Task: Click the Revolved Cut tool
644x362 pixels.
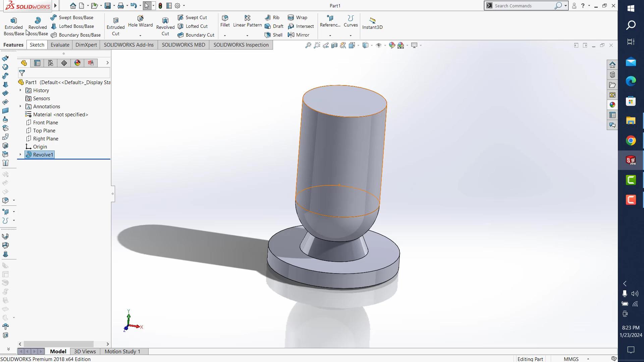Action: 165,26
